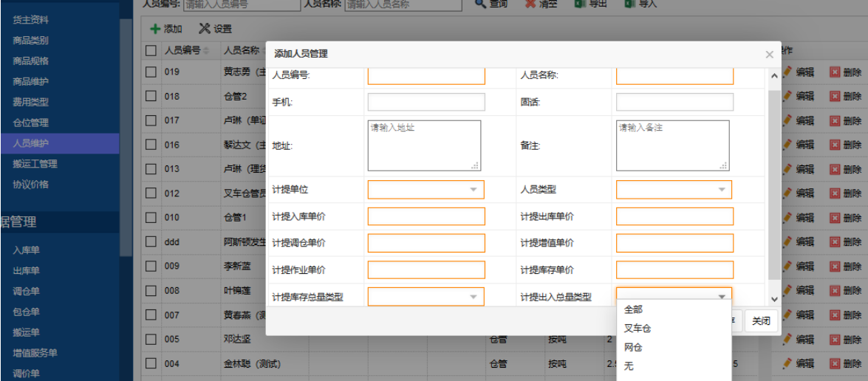Click the red X 清空 icon
This screenshot has height=381, width=868.
(530, 4)
